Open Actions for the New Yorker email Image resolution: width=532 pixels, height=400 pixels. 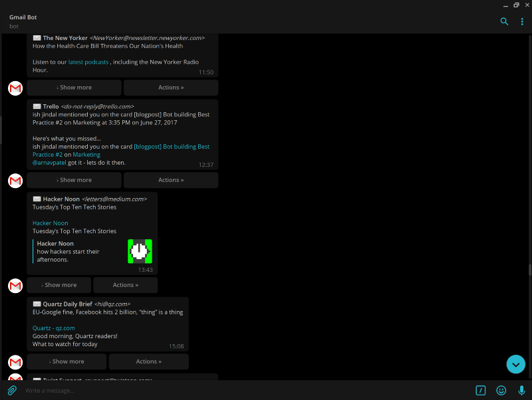point(171,88)
